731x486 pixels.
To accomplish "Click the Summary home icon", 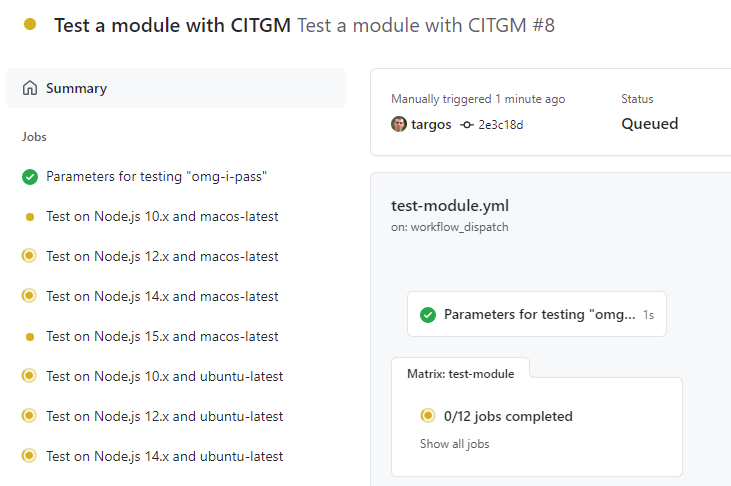I will [30, 88].
